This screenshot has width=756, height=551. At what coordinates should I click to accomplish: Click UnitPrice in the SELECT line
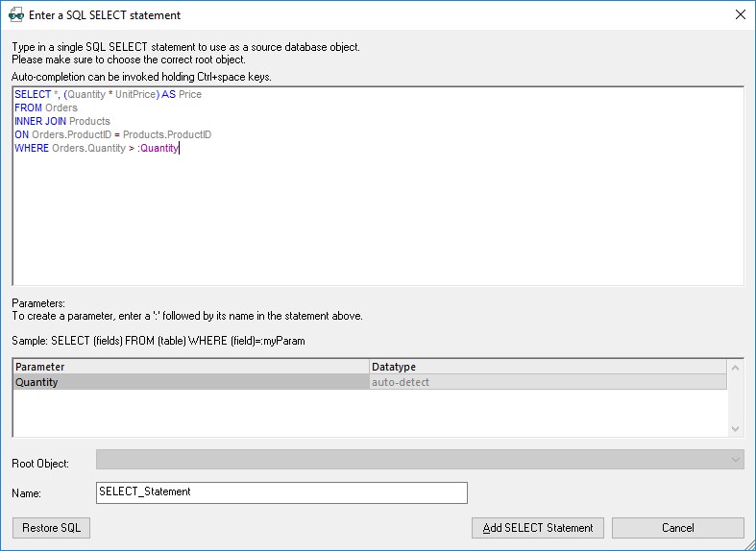(134, 95)
